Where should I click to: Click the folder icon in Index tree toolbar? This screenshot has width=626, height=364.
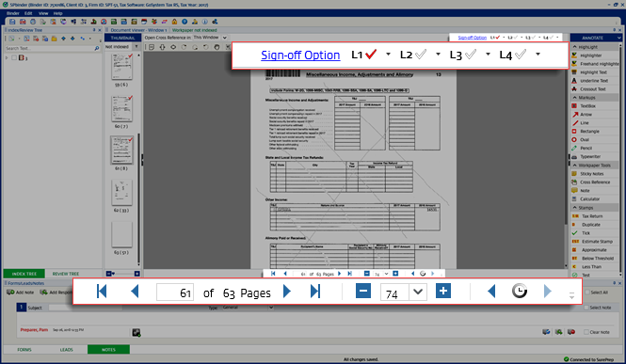pyautogui.click(x=54, y=39)
